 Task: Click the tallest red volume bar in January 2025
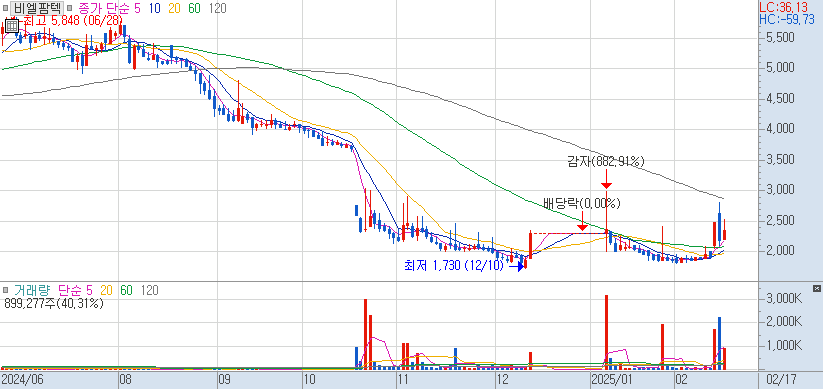(x=606, y=332)
